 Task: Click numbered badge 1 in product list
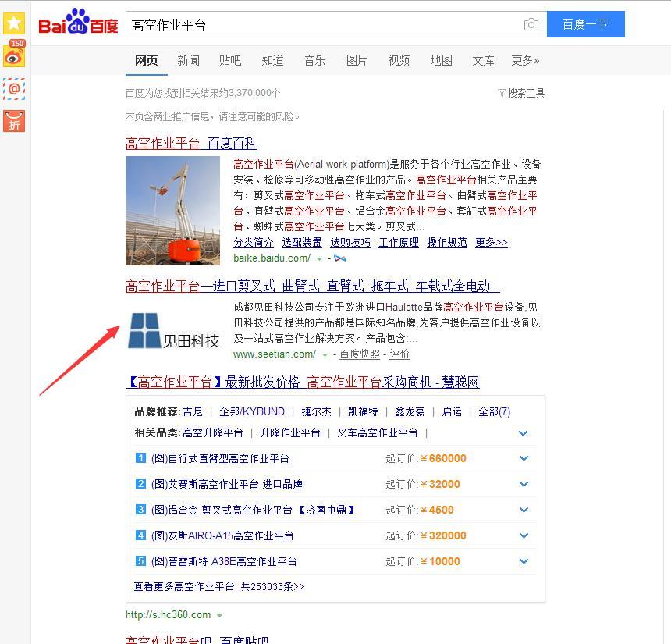(x=140, y=458)
